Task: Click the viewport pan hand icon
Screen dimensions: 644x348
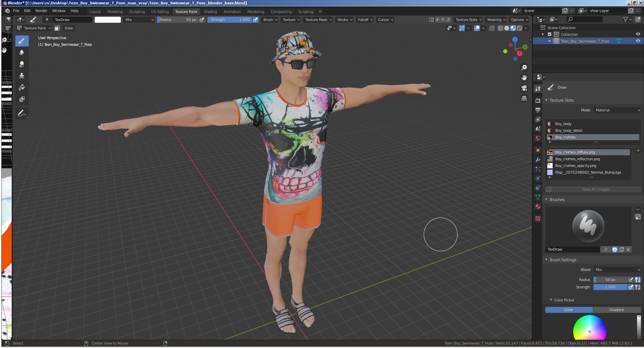Action: coord(524,78)
